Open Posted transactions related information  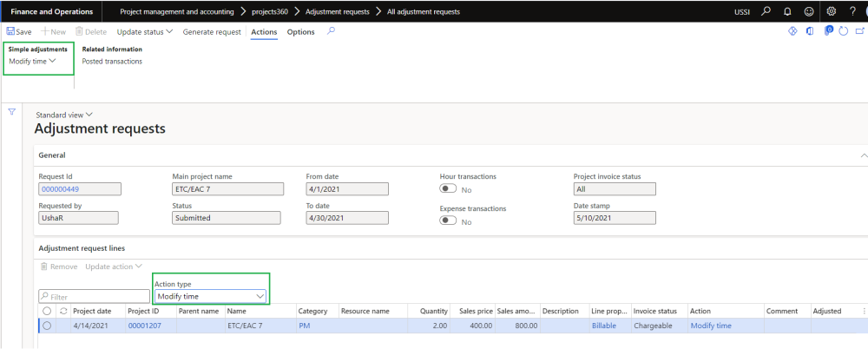point(112,62)
